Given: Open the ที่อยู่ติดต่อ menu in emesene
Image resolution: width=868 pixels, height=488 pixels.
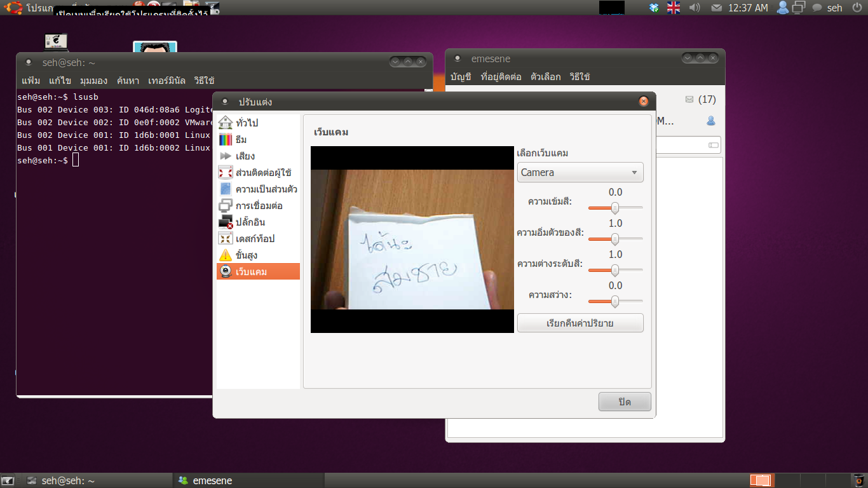Looking at the screenshot, I should [501, 77].
